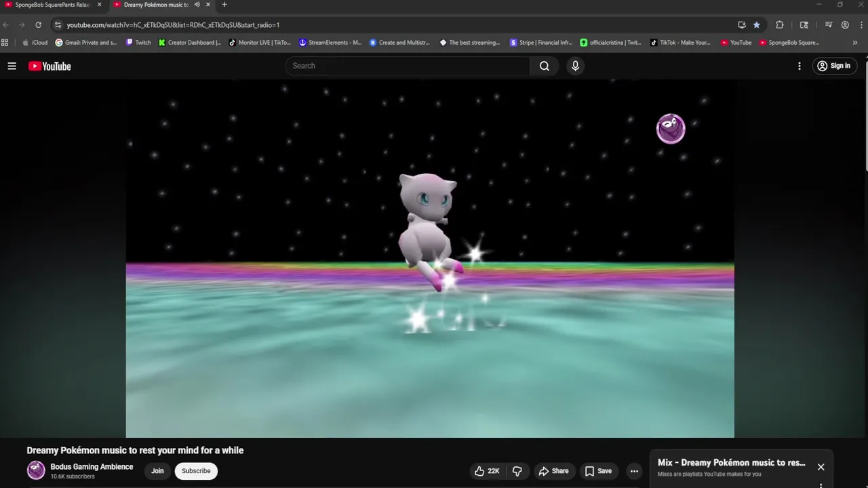
Task: Open the apps grid in bookmarks bar
Action: (5, 43)
